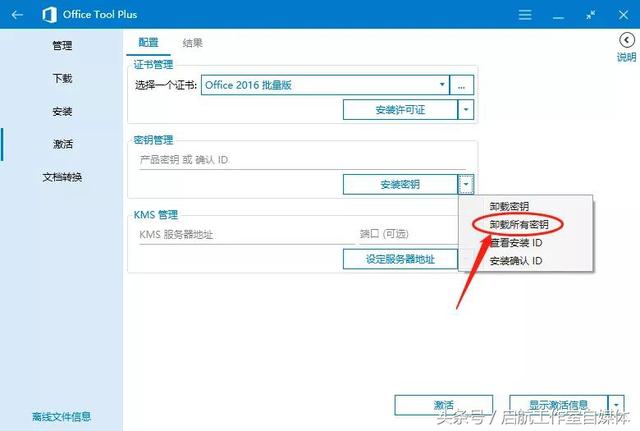Open the 离线文件信息 link
The image size is (640, 431).
pos(62,417)
